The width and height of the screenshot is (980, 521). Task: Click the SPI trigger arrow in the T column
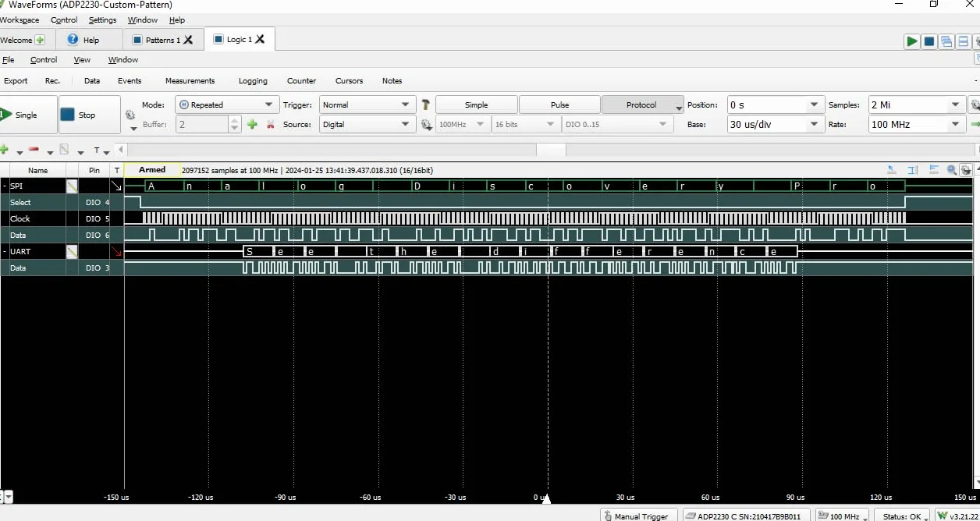pyautogui.click(x=117, y=186)
